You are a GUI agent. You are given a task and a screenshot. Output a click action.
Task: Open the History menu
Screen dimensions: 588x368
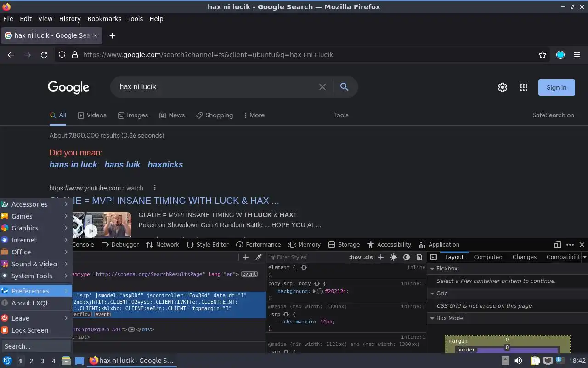point(70,19)
